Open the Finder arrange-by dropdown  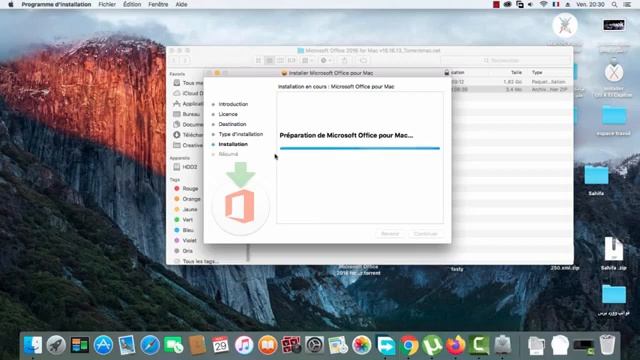[307, 60]
